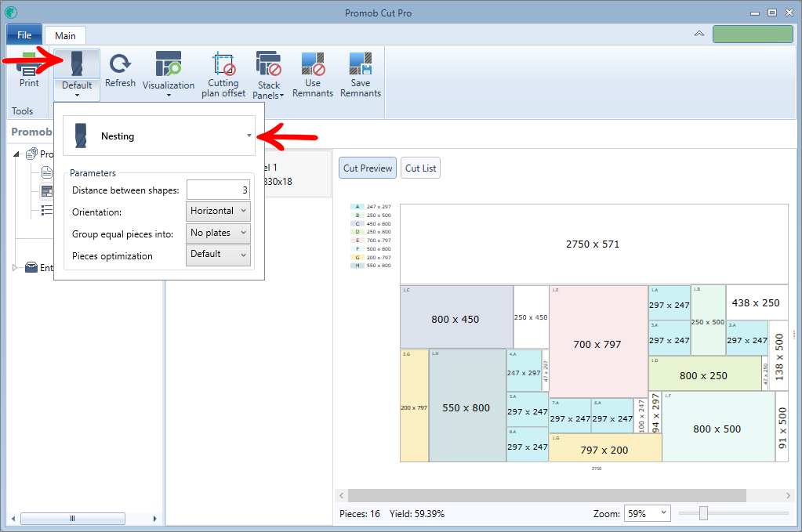The width and height of the screenshot is (802, 532).
Task: Open the Default nesting tool button
Action: pyautogui.click(x=77, y=74)
